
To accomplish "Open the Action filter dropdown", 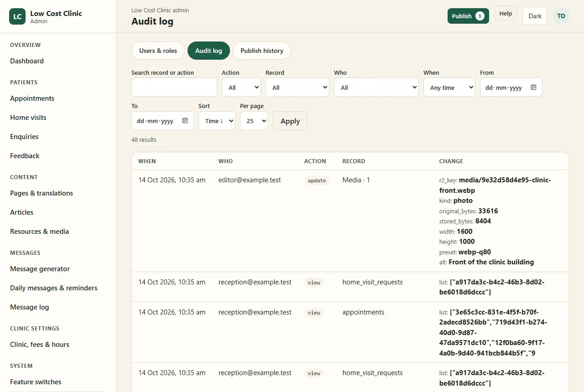I will tap(241, 87).
